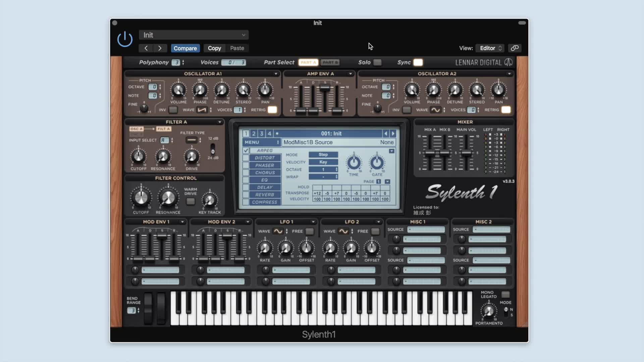Select the PART B tab
Viewport: 644px width, 362px height.
(330, 62)
